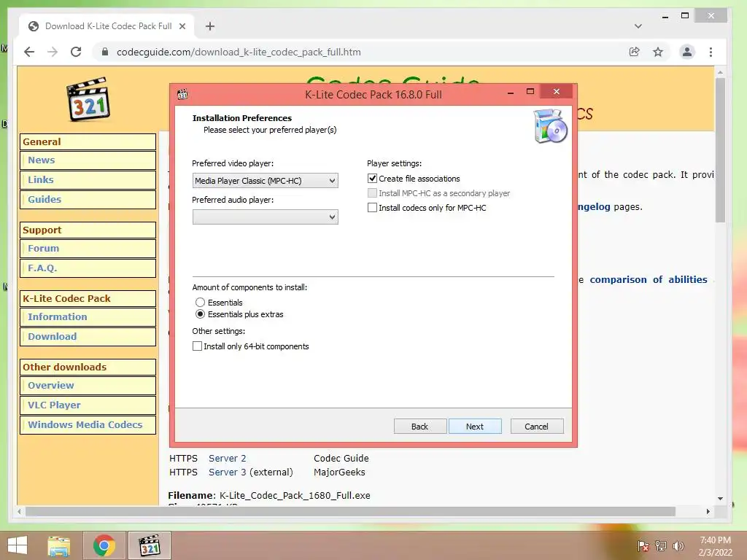Open the Preferred video player dropdown
The height and width of the screenshot is (560, 747).
[x=266, y=181]
